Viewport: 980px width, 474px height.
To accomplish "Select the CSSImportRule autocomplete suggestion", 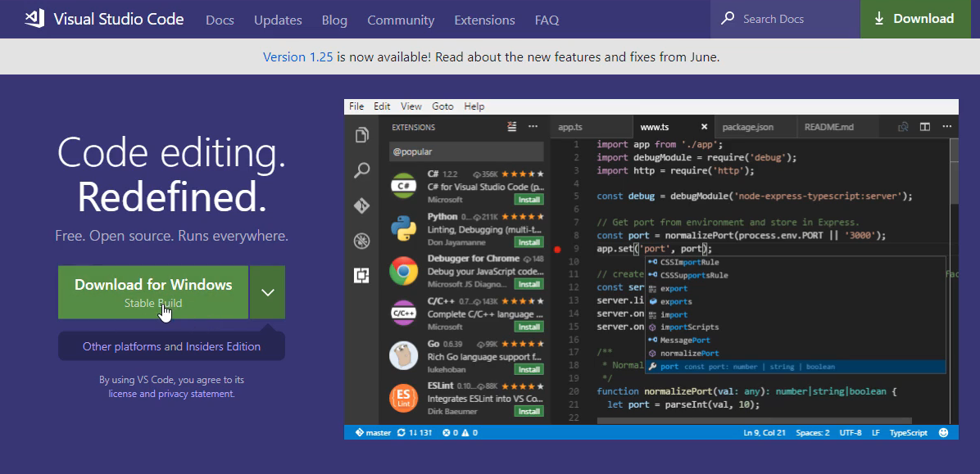I will tap(795, 262).
